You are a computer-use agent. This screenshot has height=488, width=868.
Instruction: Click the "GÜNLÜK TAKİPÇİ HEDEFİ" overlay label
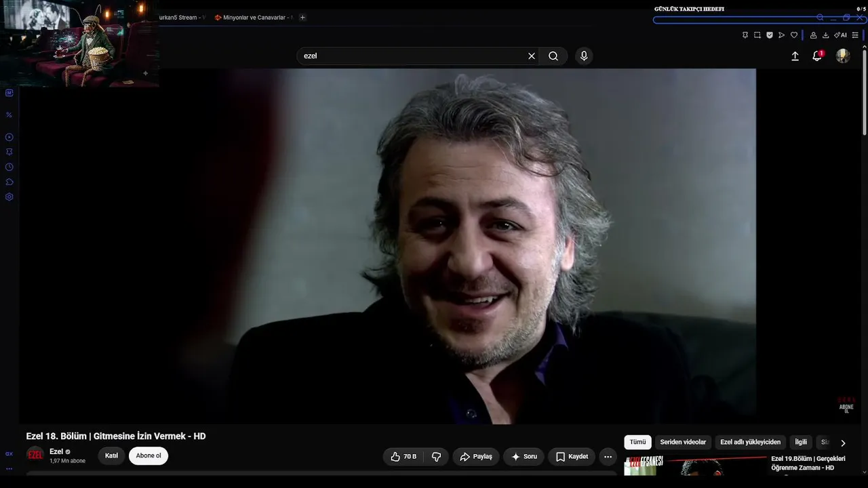[689, 9]
